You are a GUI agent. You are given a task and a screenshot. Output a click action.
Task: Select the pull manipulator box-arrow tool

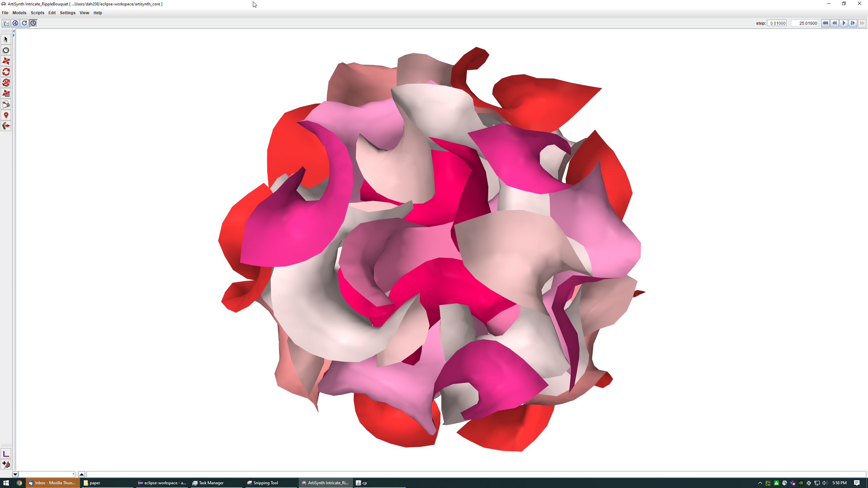pos(6,126)
